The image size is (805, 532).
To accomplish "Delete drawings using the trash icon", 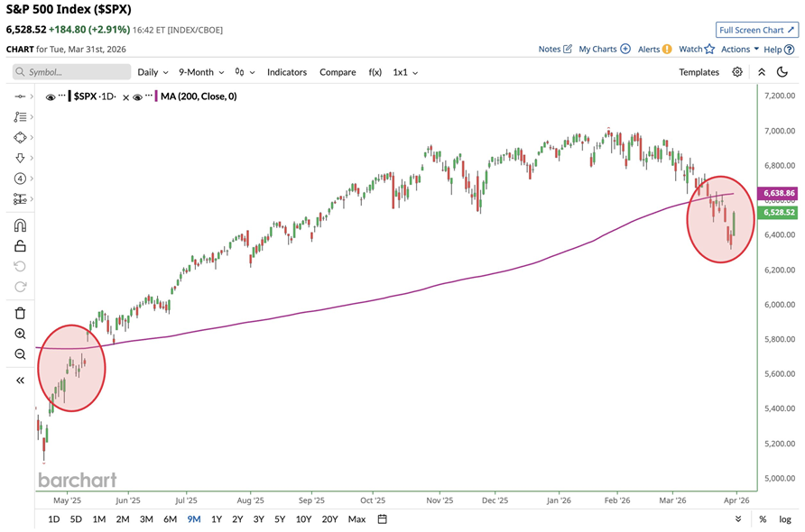I will [x=20, y=313].
